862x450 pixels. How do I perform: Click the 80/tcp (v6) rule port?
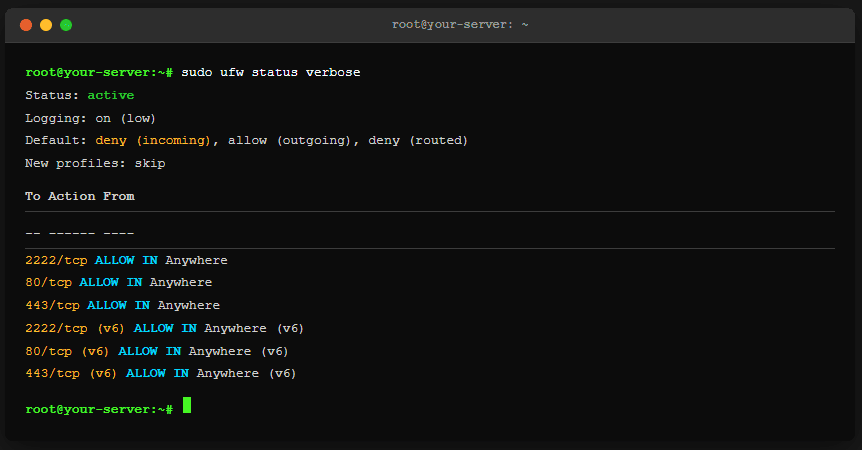click(x=68, y=351)
